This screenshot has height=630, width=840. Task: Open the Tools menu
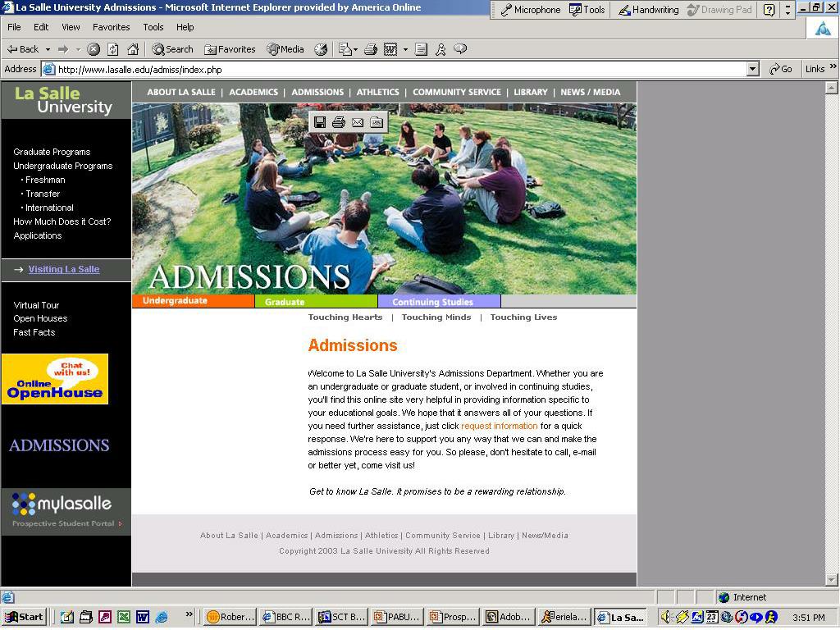pos(153,27)
